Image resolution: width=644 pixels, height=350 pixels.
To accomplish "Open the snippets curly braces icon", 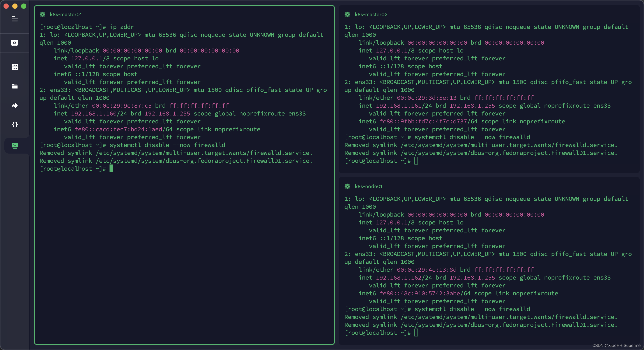I will point(15,124).
